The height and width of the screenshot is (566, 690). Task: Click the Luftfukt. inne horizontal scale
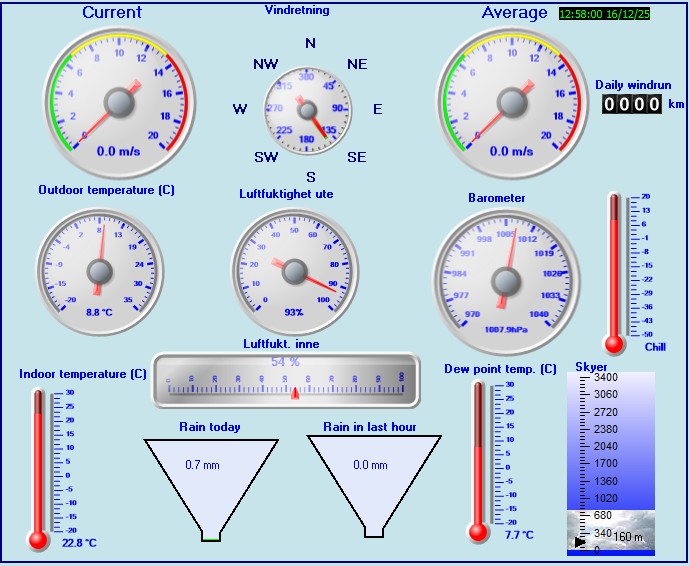(285, 380)
